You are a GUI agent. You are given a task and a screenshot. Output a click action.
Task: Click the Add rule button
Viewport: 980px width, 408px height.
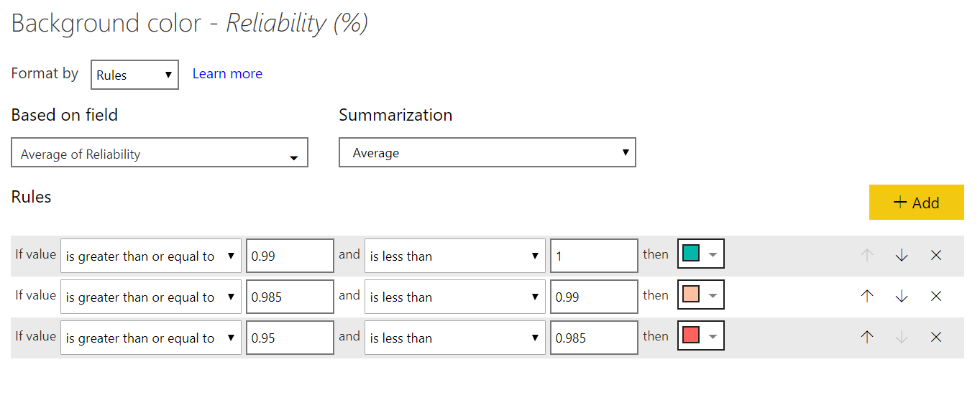[916, 203]
